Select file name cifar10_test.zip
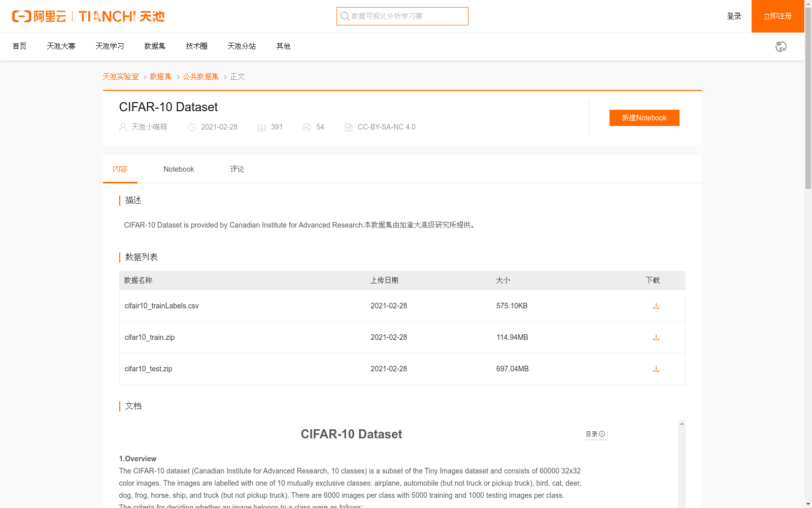This screenshot has width=812, height=508. point(148,369)
